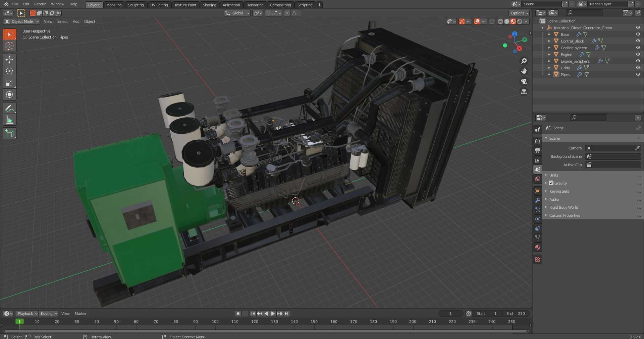Click the End frame 250 field
Screen dimensions: 644x339
(x=516, y=314)
